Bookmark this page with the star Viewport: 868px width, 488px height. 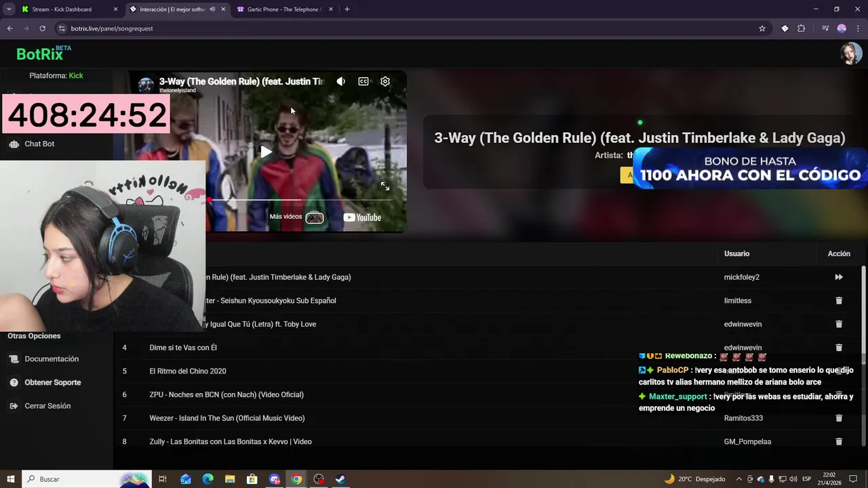tap(762, 28)
